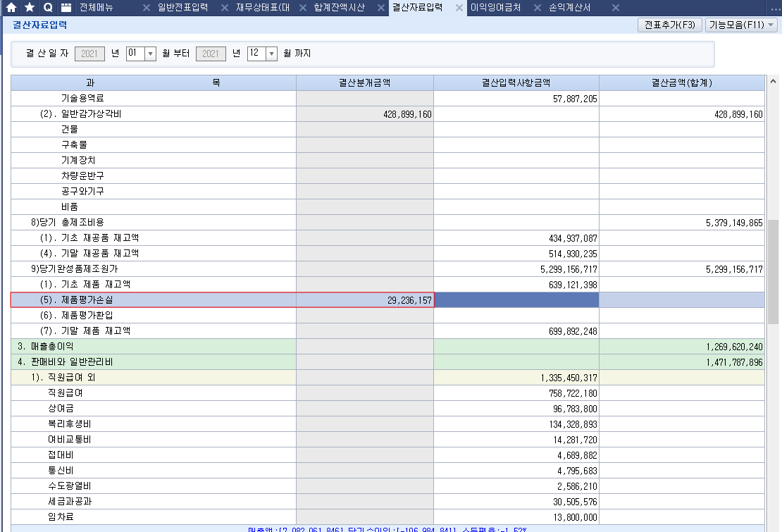Click the start year 2021 field
The image size is (782, 532).
(x=89, y=54)
